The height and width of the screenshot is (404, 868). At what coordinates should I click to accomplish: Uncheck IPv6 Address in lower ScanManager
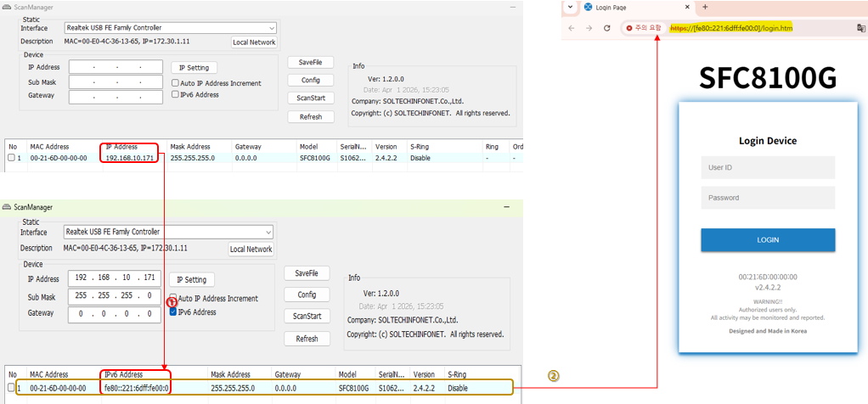173,312
